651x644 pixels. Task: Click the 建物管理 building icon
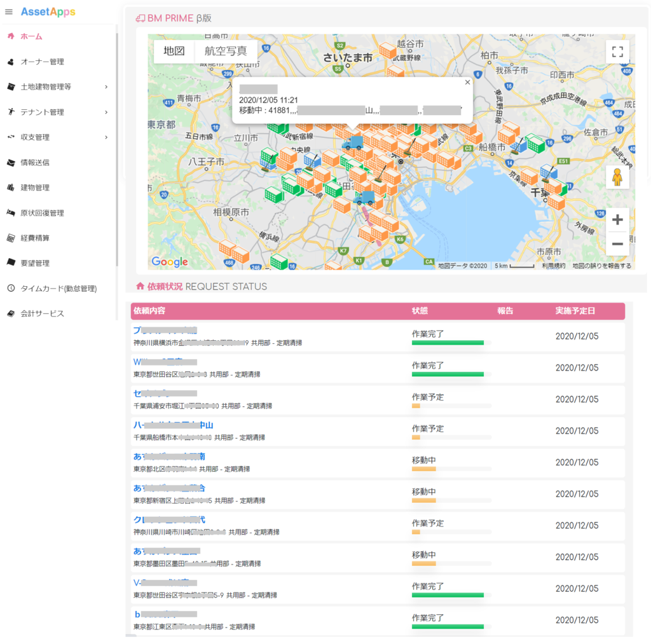(11, 188)
